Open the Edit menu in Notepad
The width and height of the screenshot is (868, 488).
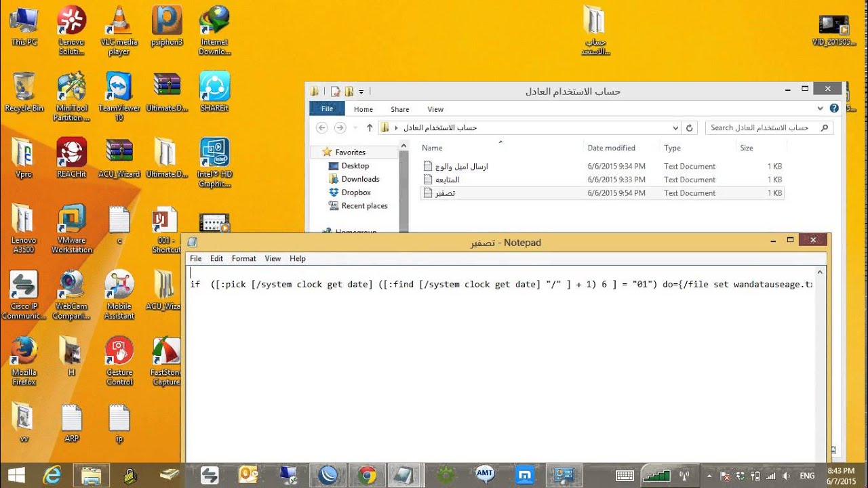(x=216, y=258)
